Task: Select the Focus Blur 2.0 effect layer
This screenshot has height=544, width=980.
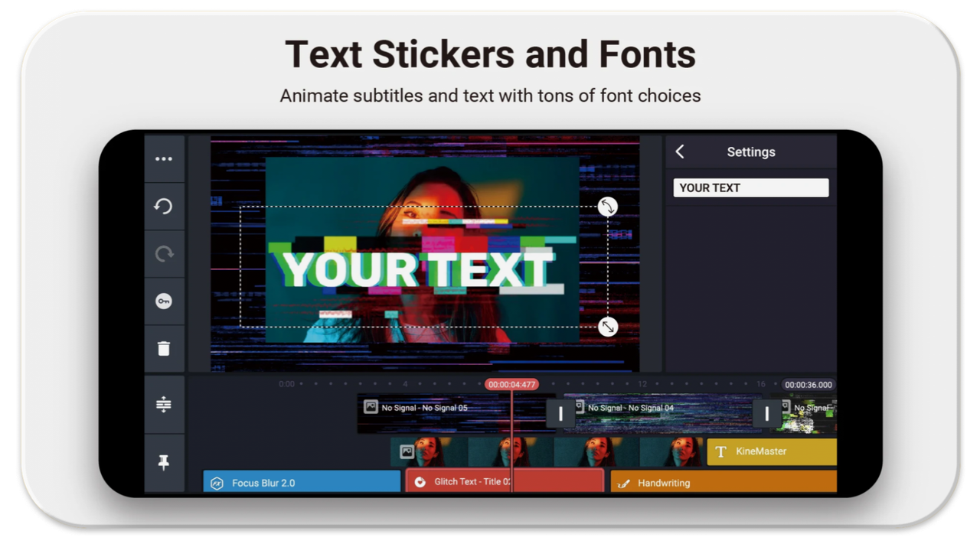Action: click(302, 483)
